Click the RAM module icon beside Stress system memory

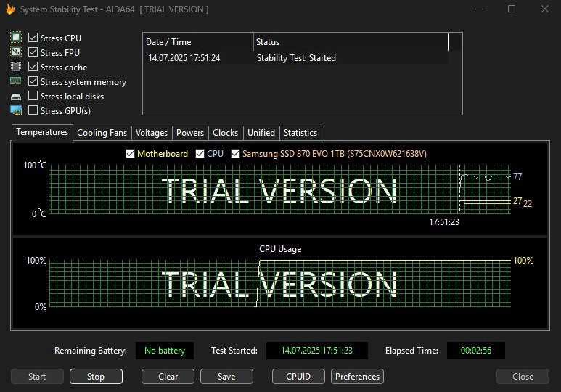[x=16, y=81]
